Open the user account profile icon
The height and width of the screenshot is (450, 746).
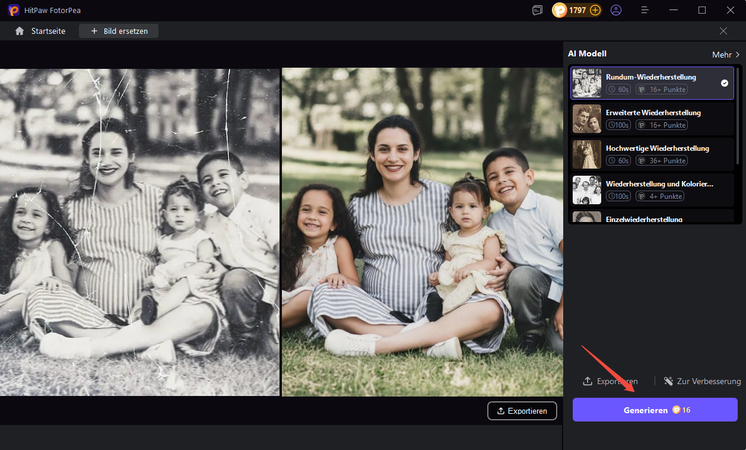[616, 10]
